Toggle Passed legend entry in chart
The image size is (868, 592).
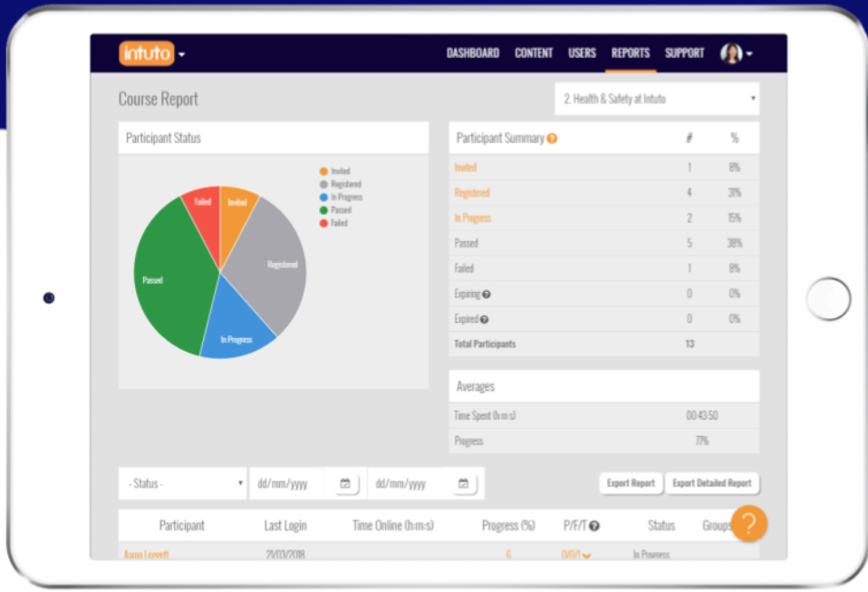pos(335,210)
